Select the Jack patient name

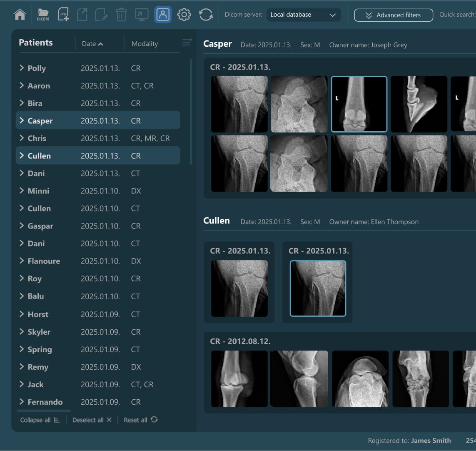(35, 384)
